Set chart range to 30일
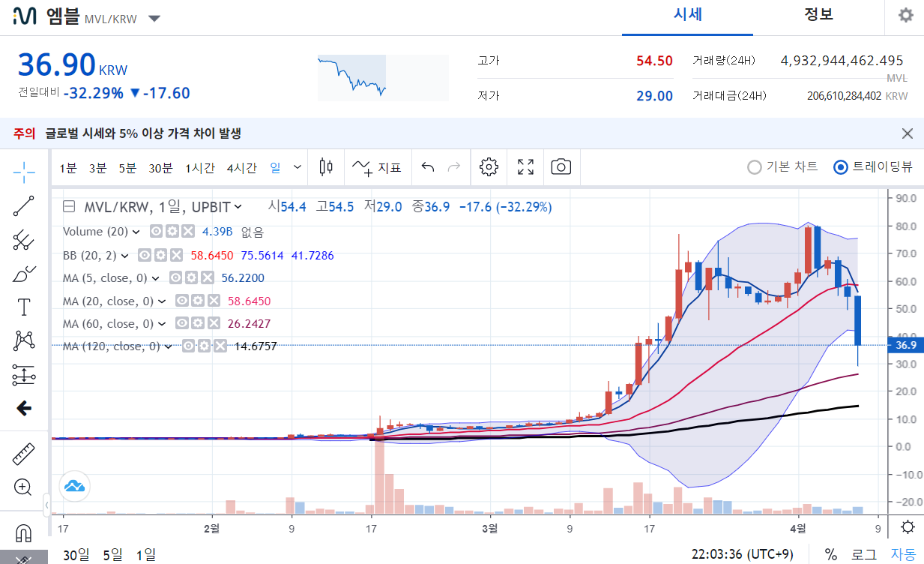The image size is (924, 564). (x=76, y=555)
